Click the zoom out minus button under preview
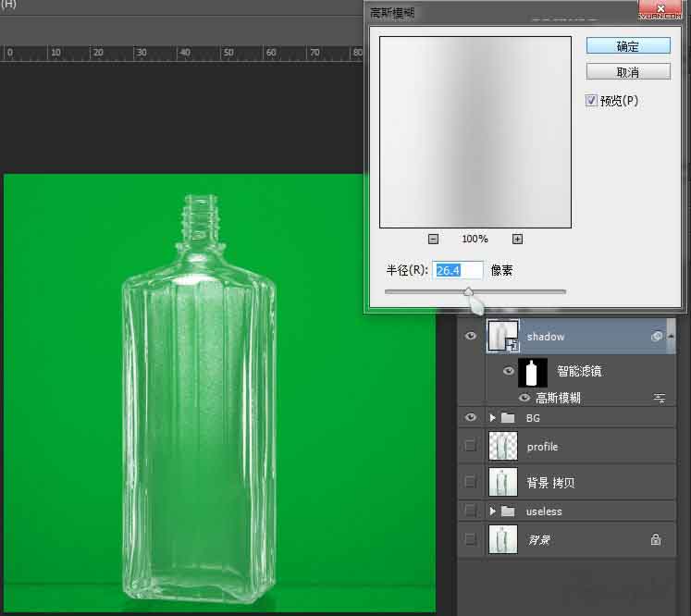This screenshot has height=616, width=691. pos(433,239)
